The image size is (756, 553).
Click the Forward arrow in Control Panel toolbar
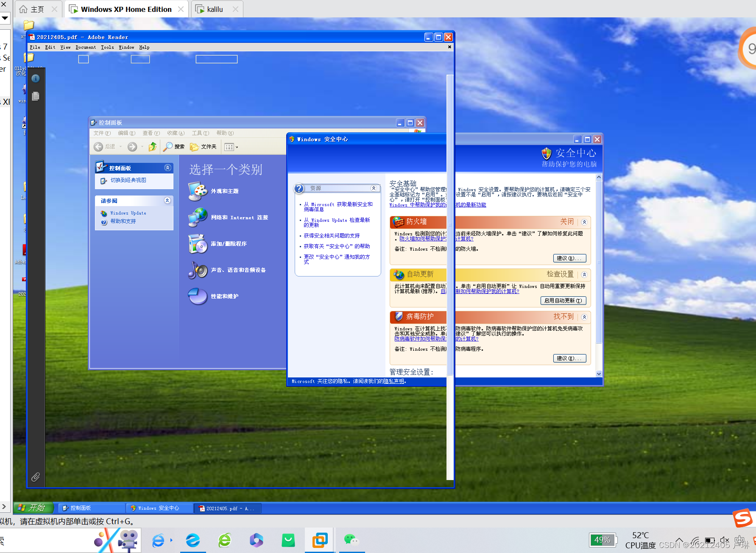[x=132, y=147]
